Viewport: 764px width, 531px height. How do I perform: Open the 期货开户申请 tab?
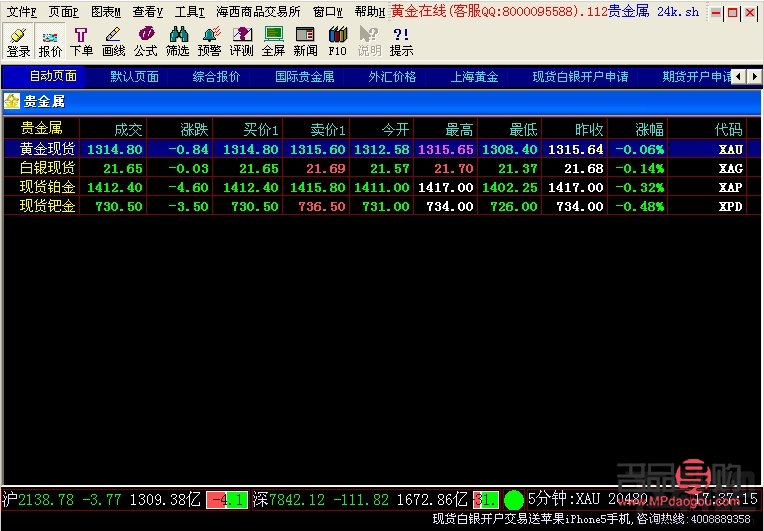coord(697,76)
